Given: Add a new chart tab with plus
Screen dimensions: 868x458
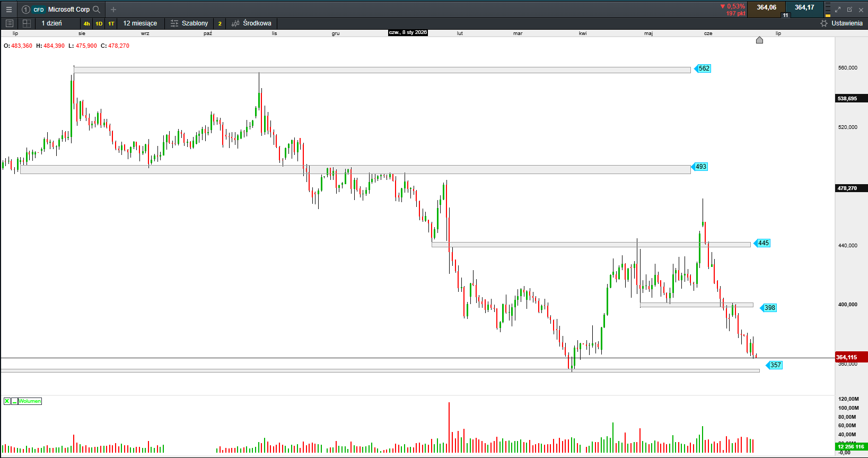Looking at the screenshot, I should [x=113, y=10].
